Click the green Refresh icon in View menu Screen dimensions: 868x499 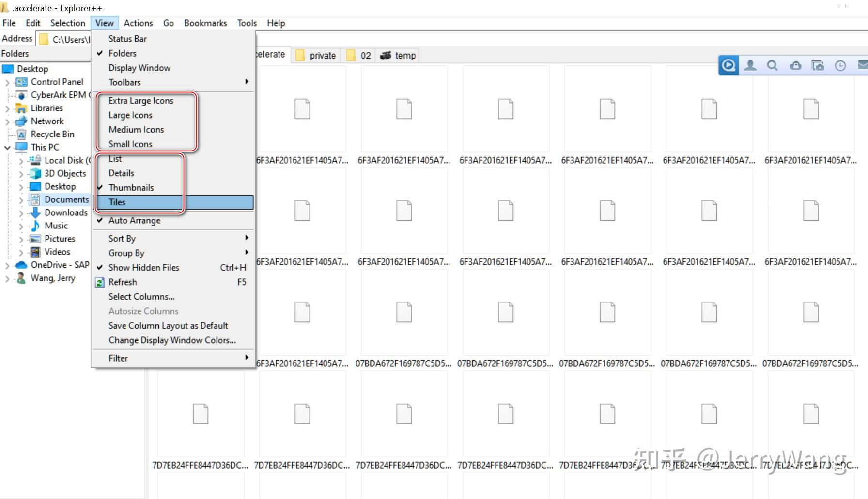[100, 282]
